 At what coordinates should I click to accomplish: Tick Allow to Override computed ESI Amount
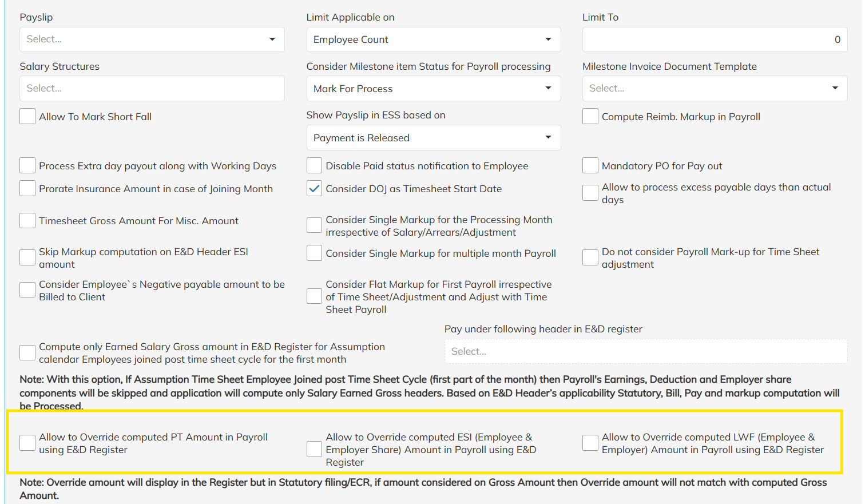click(314, 449)
